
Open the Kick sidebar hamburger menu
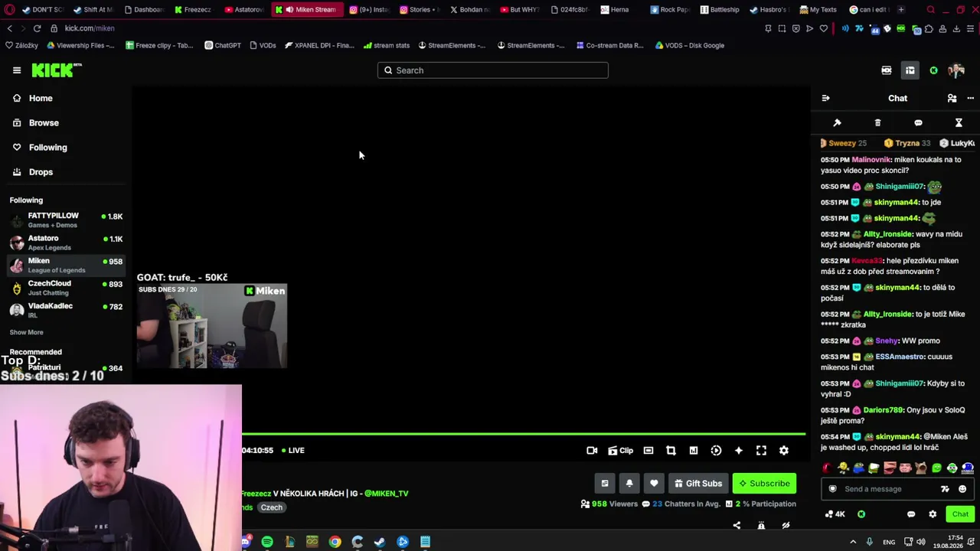(x=17, y=70)
